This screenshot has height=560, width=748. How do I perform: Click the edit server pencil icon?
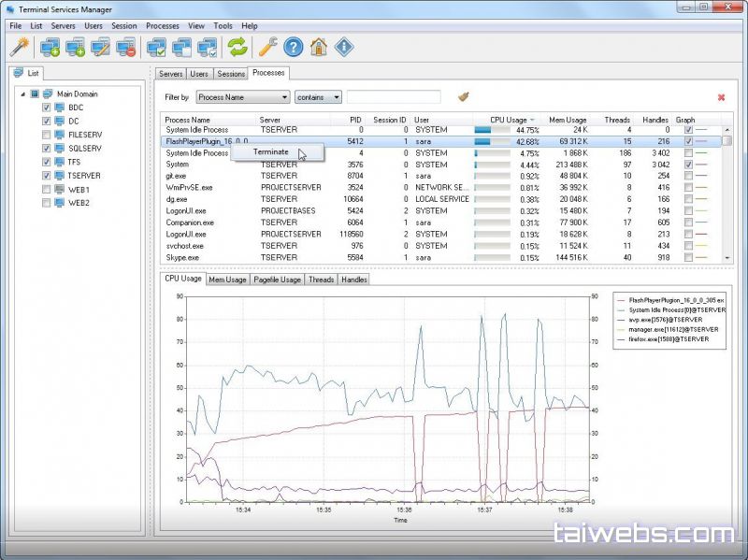101,47
